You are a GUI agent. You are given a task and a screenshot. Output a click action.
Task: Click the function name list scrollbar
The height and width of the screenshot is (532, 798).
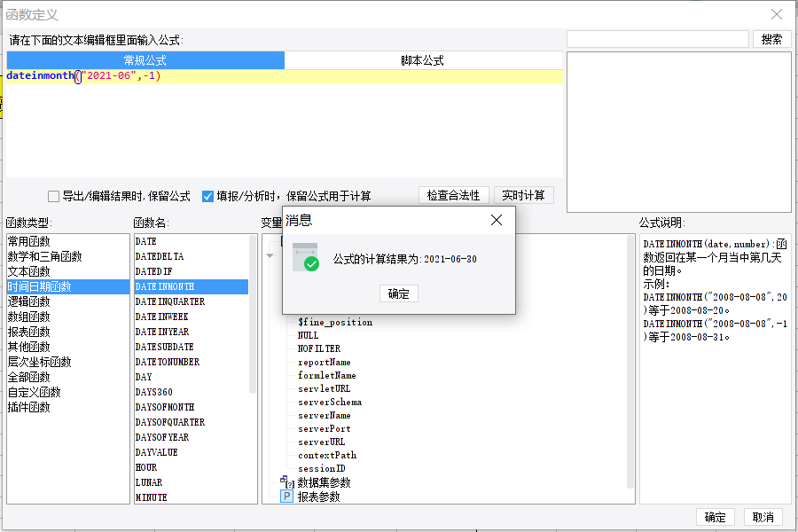253,315
